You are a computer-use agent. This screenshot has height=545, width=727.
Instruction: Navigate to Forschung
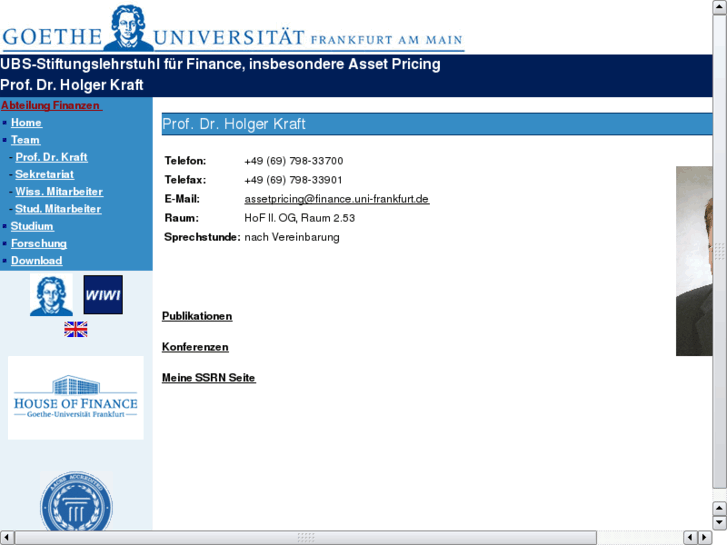click(39, 243)
